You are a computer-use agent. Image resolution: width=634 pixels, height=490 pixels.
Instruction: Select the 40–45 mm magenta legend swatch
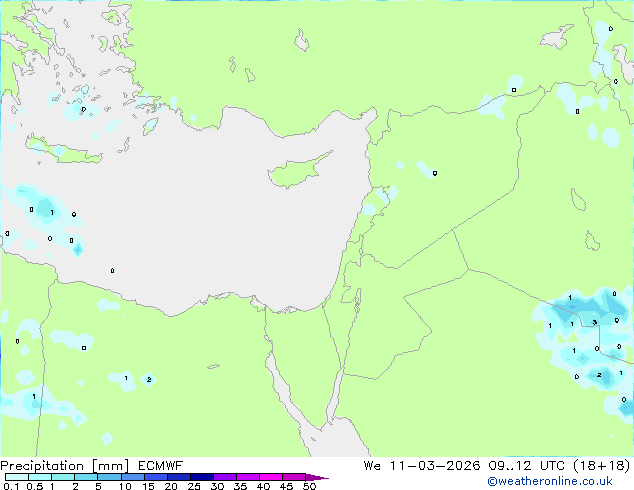pos(271,477)
